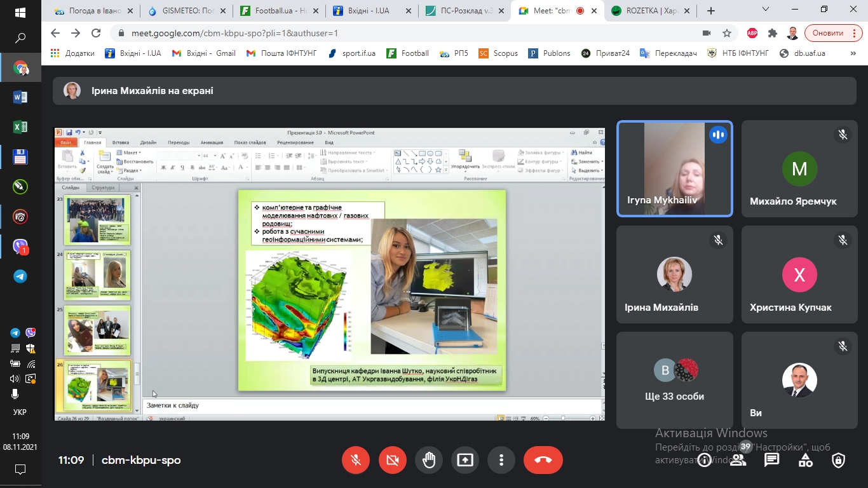Viewport: 868px width, 488px height.
Task: Open Chrome profile avatar
Action: (792, 33)
